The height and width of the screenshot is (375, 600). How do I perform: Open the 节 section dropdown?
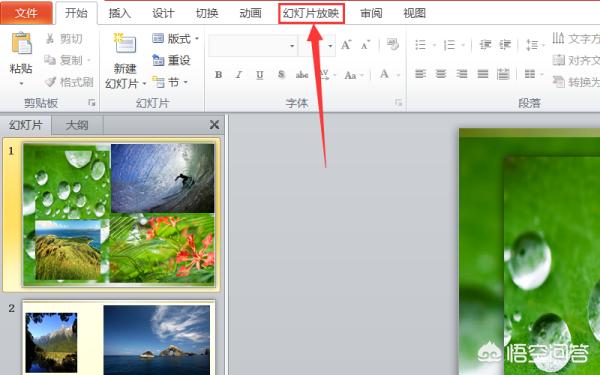pyautogui.click(x=170, y=82)
